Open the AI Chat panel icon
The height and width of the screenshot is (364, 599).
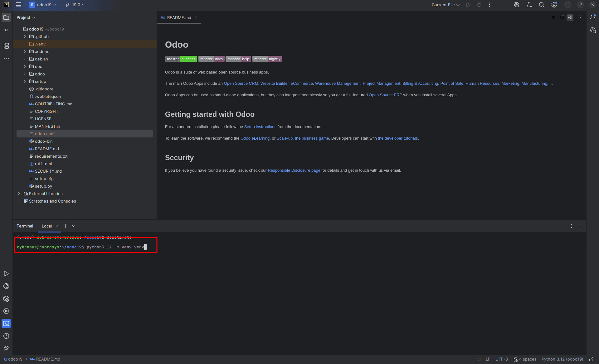593,30
